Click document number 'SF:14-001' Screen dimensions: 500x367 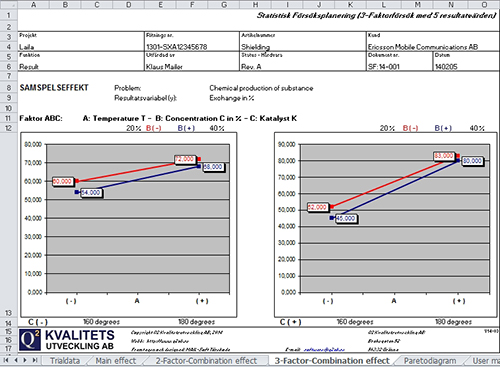[x=383, y=67]
